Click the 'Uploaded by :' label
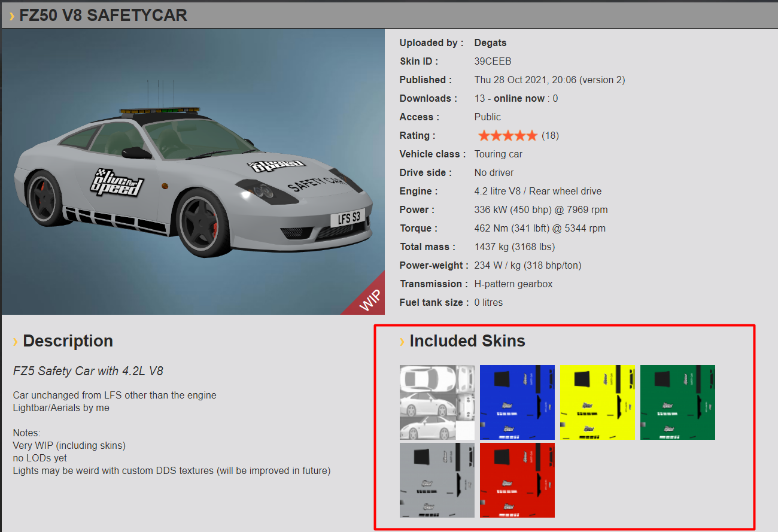This screenshot has height=532, width=778. (x=431, y=43)
